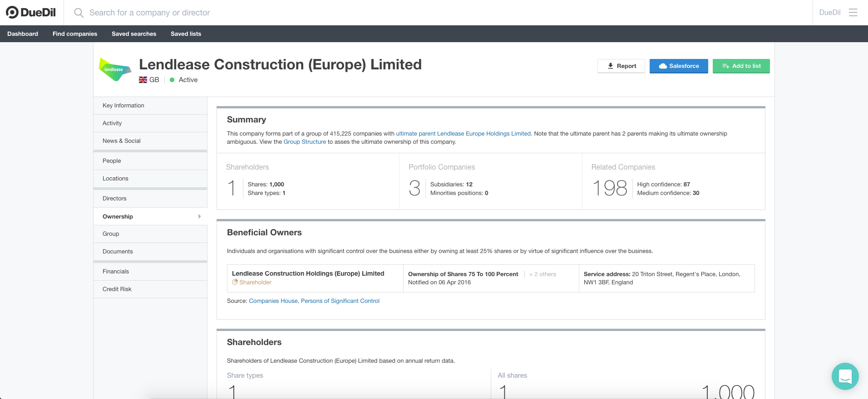
Task: Click the search magnifier icon
Action: click(x=79, y=13)
